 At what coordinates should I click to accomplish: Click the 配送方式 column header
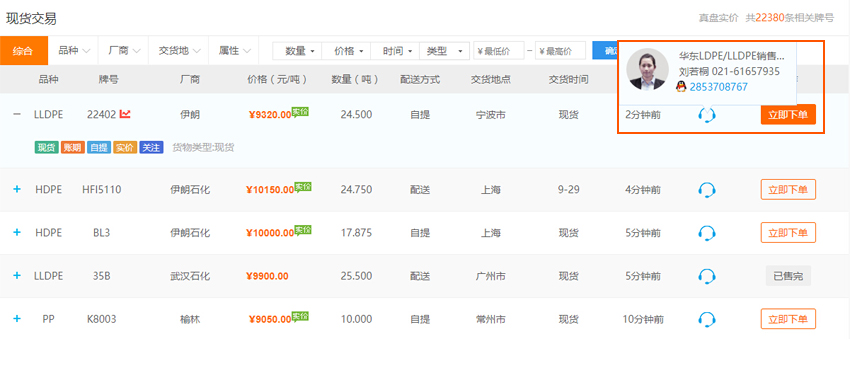[x=420, y=80]
